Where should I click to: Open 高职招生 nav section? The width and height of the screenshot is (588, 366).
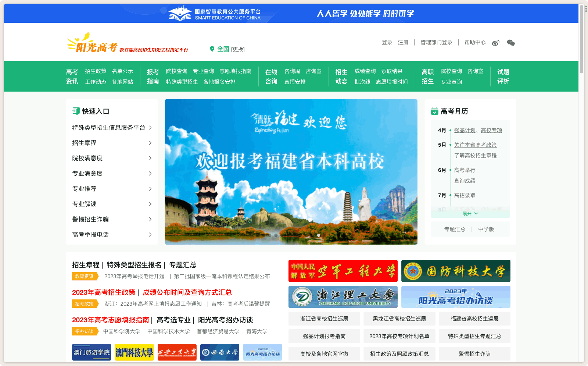428,77
